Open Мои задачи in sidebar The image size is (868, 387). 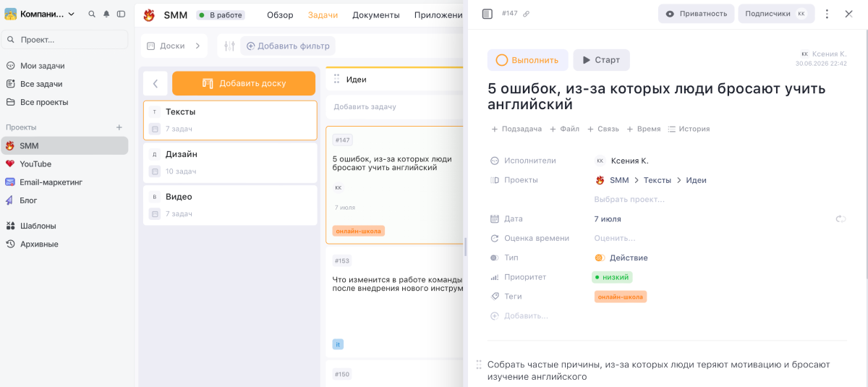coord(42,66)
